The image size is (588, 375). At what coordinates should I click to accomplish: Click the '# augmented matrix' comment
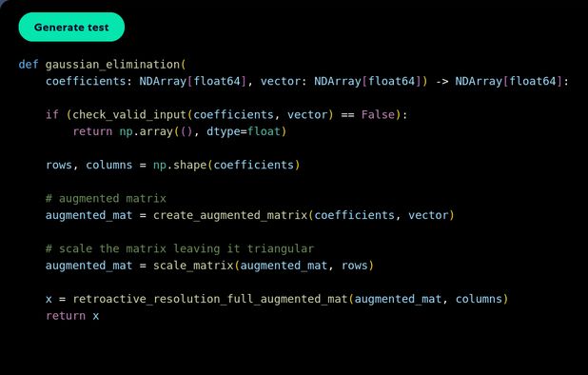pos(106,198)
